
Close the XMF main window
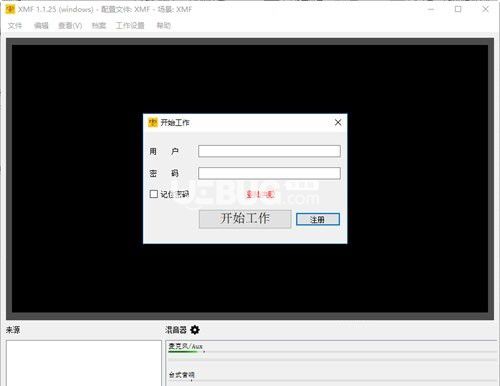(x=485, y=9)
